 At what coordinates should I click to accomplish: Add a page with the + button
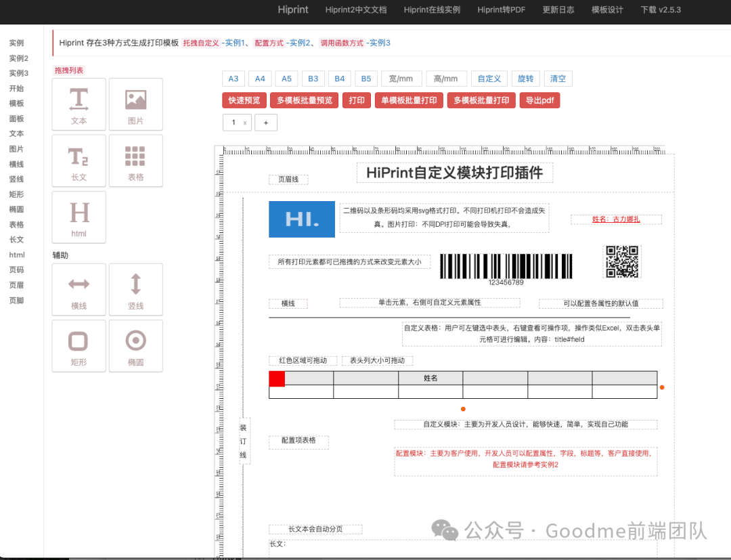[x=265, y=123]
